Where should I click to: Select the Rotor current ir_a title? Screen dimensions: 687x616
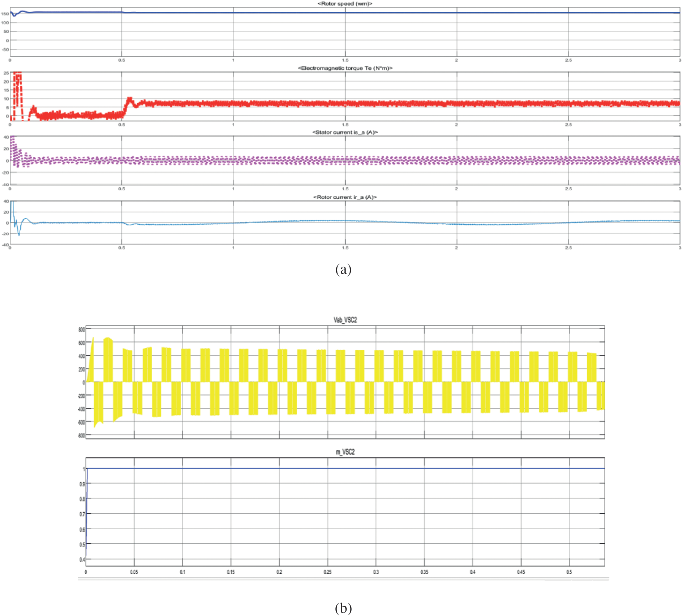click(x=345, y=197)
